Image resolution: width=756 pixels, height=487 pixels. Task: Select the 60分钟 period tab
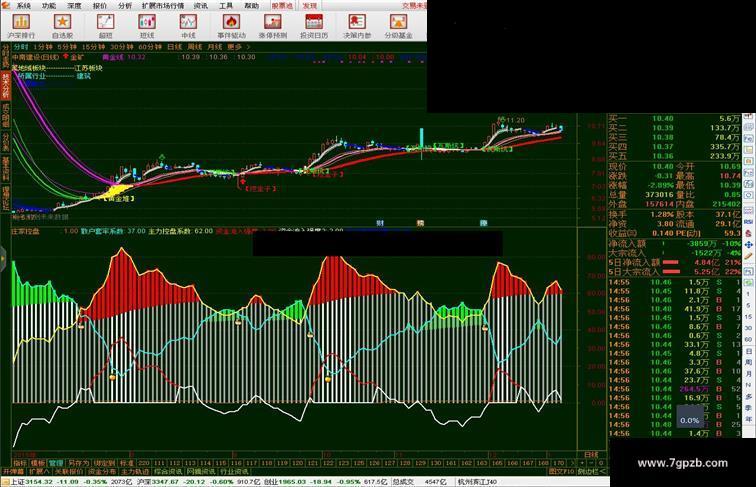(x=150, y=47)
